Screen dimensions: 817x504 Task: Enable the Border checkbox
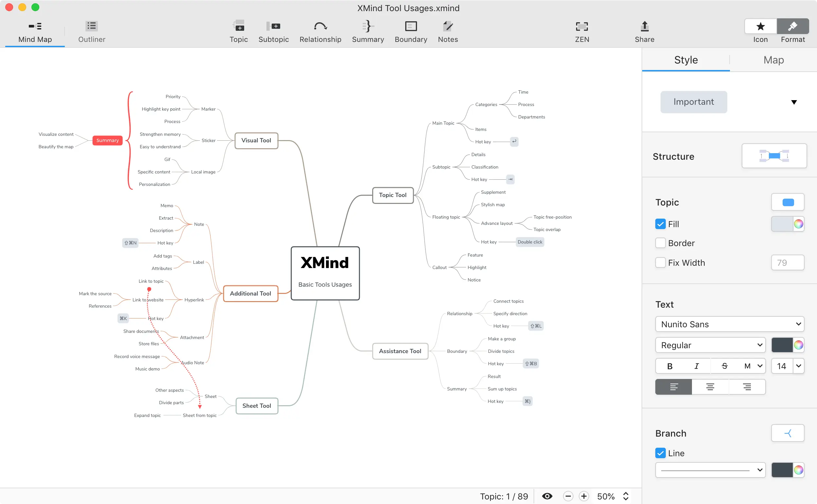coord(660,243)
